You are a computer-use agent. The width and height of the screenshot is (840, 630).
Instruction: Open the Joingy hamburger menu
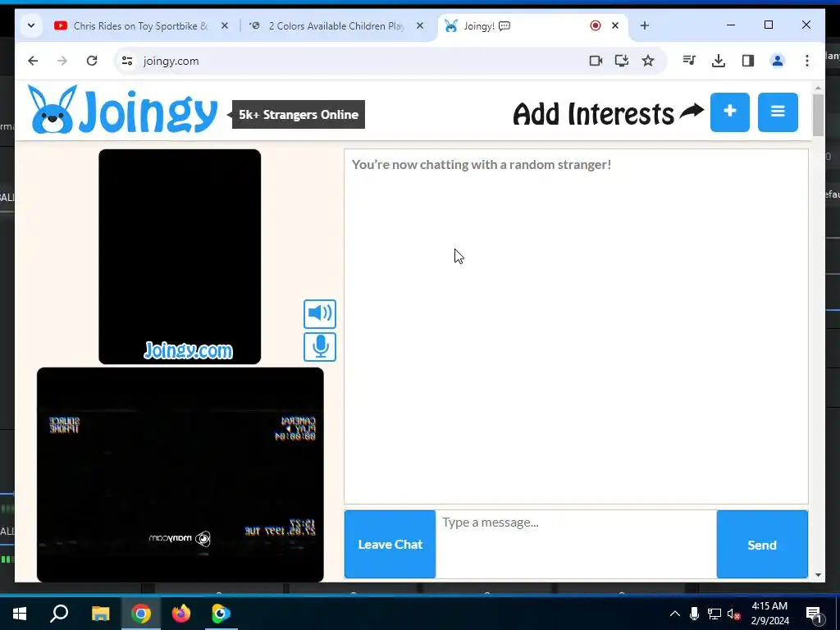point(778,112)
